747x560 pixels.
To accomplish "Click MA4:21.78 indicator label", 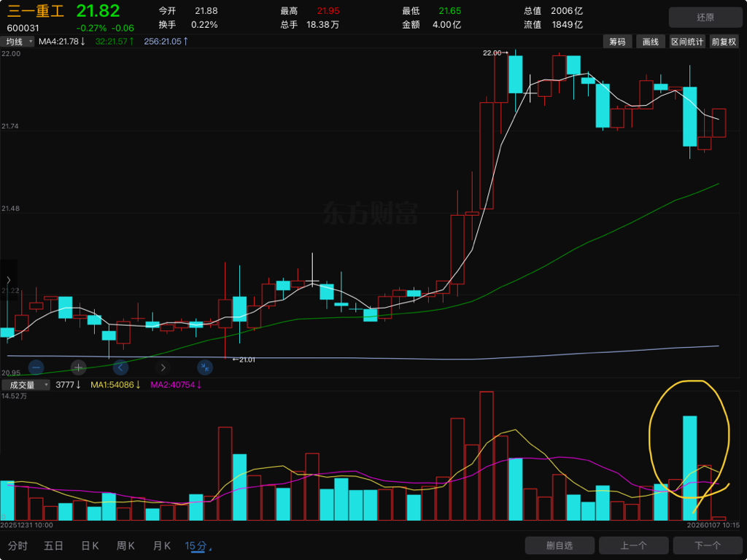I will coord(62,42).
